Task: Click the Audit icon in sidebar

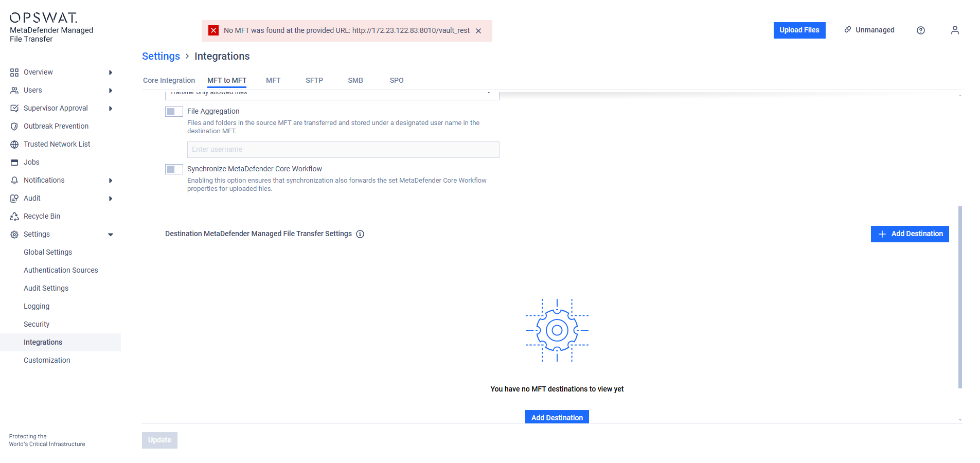Action: [14, 199]
